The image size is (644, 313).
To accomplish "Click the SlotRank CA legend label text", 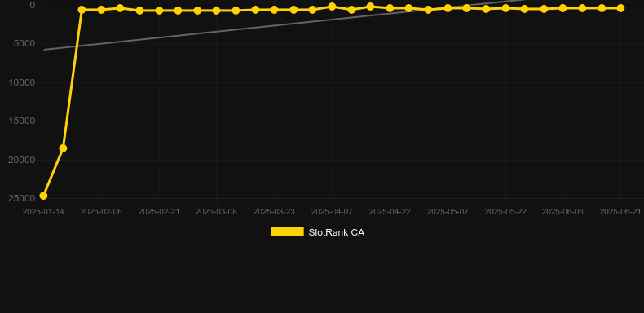I will coord(337,232).
